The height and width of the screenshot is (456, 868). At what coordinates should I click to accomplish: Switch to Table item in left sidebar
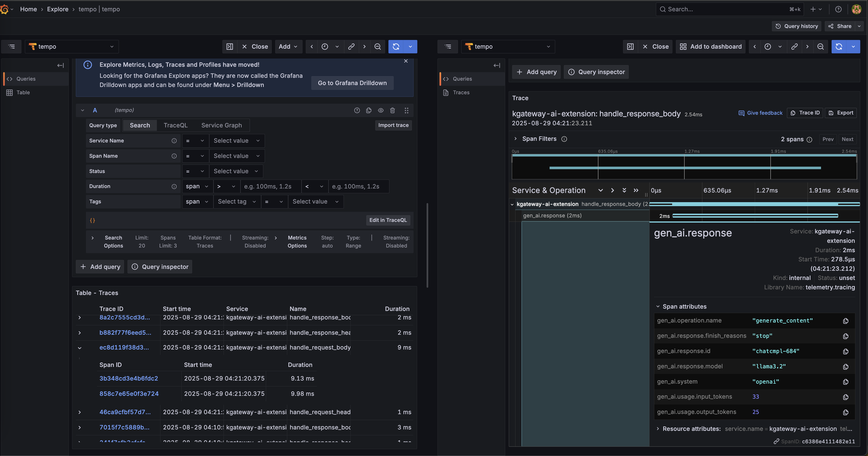[23, 92]
